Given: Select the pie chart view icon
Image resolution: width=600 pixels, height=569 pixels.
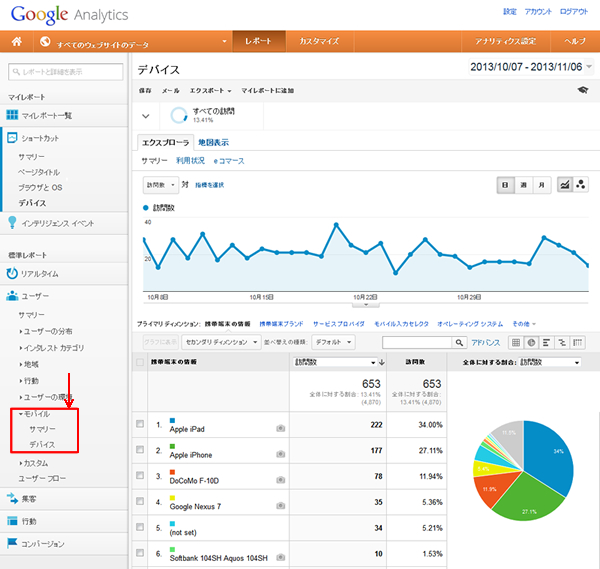Looking at the screenshot, I should [x=531, y=342].
